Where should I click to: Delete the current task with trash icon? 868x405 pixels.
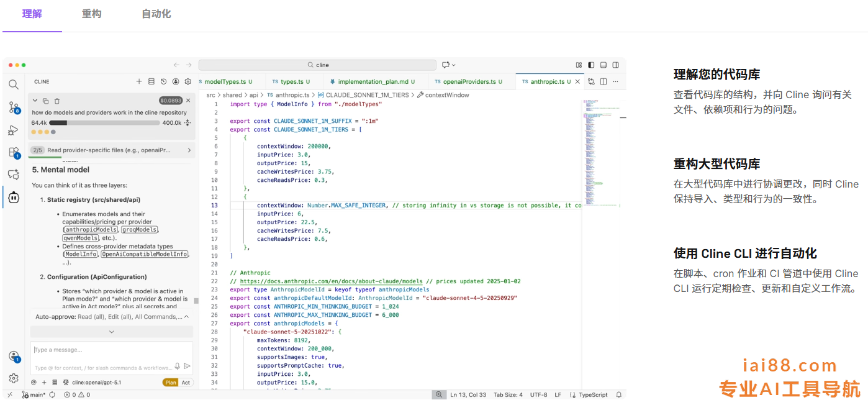(x=57, y=101)
